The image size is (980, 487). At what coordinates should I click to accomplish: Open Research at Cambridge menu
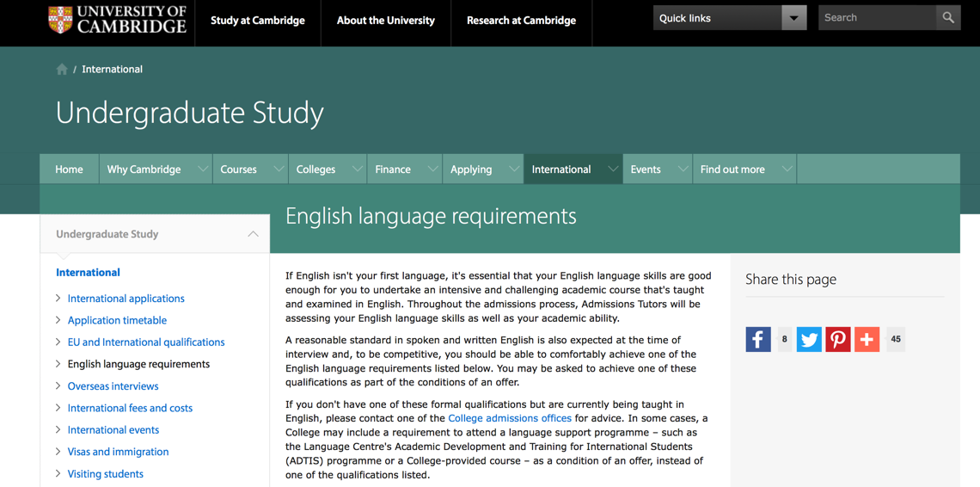point(521,21)
